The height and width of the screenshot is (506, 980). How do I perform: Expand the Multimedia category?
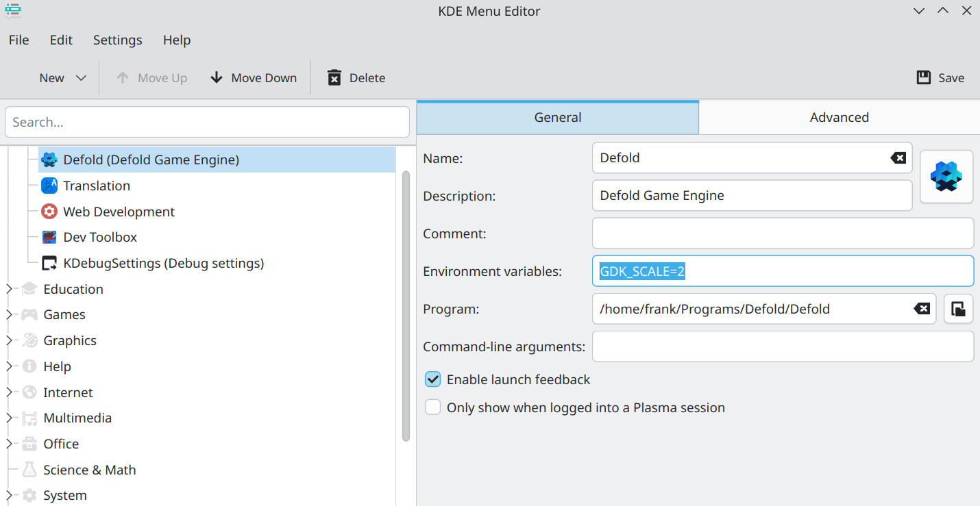(x=9, y=418)
